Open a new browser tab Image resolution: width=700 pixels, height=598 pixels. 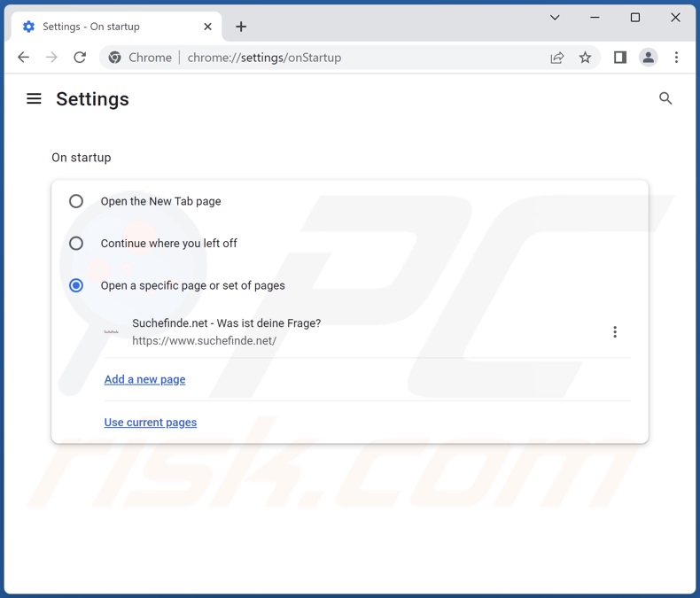241,27
